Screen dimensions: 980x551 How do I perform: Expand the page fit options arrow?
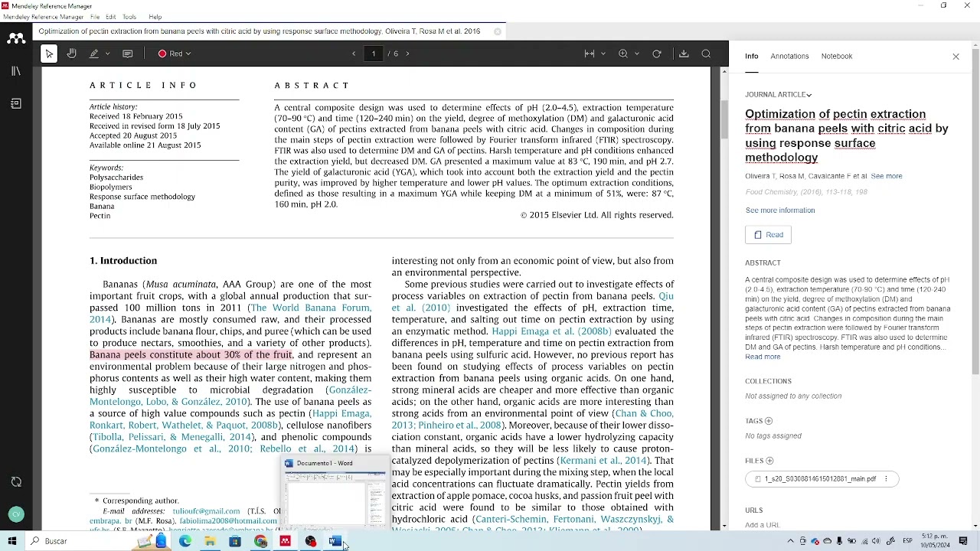(x=603, y=54)
